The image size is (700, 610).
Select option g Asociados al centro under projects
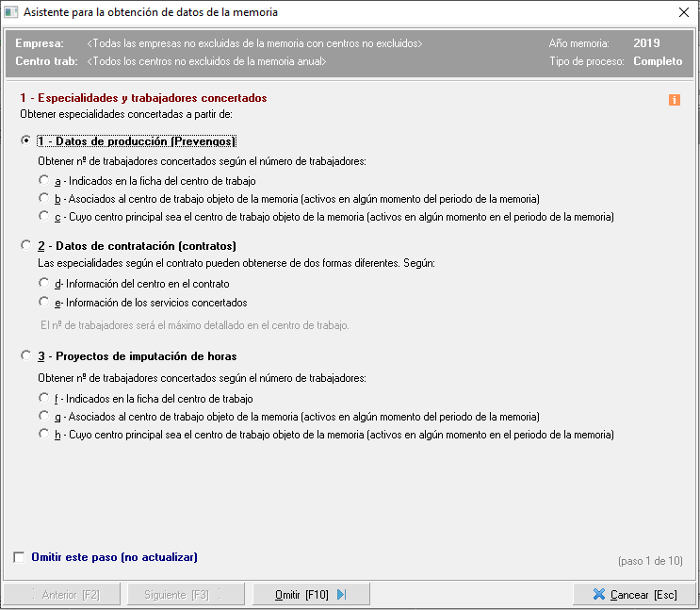pyautogui.click(x=43, y=416)
